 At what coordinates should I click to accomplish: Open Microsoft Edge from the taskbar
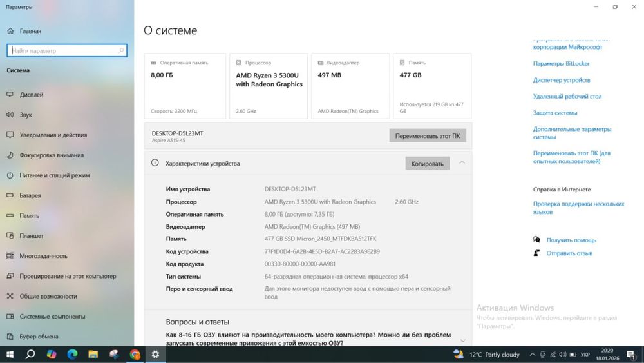pos(72,355)
